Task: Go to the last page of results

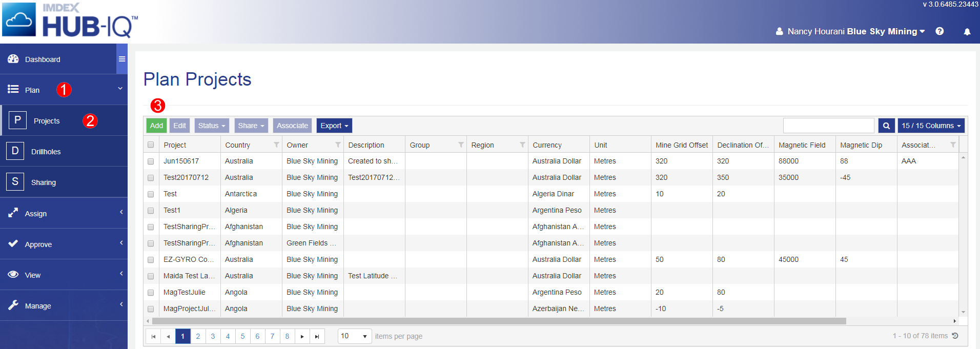Action: pos(317,336)
